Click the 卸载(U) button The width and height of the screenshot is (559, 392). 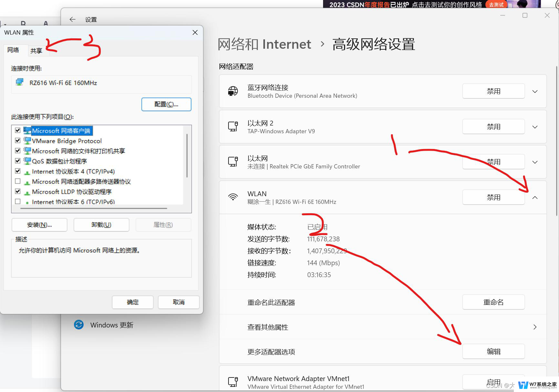pos(101,225)
